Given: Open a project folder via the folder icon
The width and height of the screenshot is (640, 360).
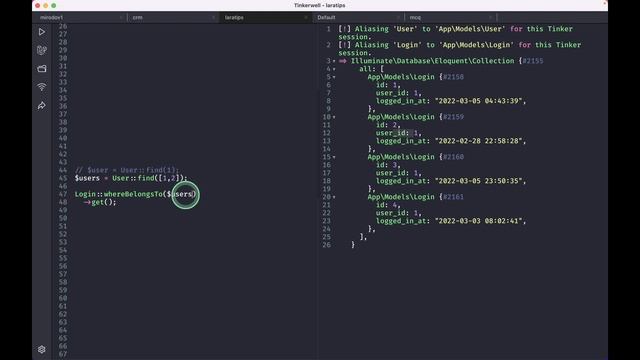Looking at the screenshot, I should (42, 69).
